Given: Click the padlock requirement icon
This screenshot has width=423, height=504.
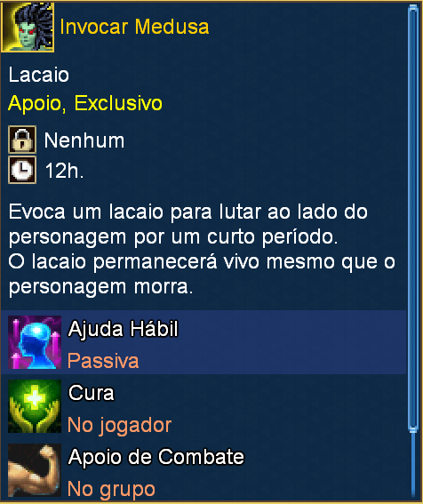Looking at the screenshot, I should point(22,140).
